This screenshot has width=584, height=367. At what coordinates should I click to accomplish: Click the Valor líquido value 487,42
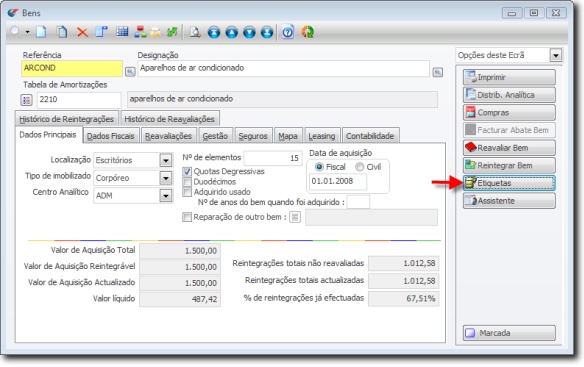click(x=180, y=299)
